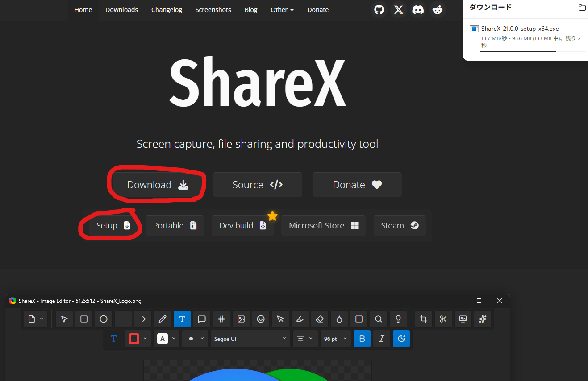Select the Blur droplet tool
Viewport: 588px width, 381px height.
pos(339,319)
